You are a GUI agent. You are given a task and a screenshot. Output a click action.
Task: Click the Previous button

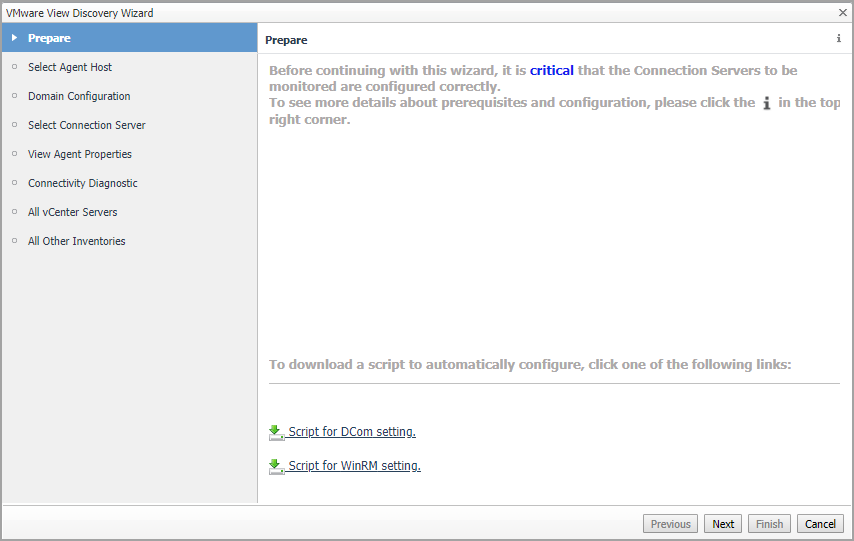pyautogui.click(x=671, y=524)
